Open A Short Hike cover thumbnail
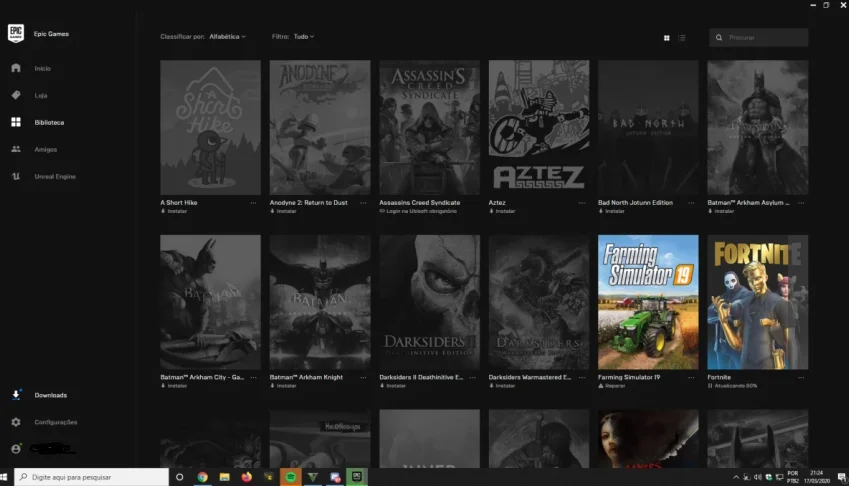Image resolution: width=849 pixels, height=486 pixels. click(210, 127)
